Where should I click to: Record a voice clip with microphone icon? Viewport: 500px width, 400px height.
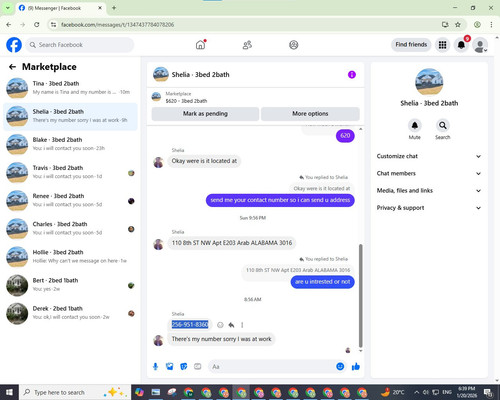coord(155,367)
